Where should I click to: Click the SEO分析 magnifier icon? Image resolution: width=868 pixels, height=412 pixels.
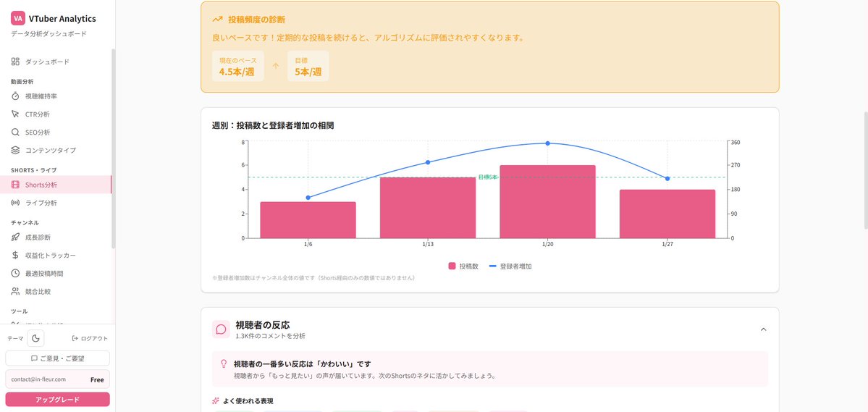15,133
